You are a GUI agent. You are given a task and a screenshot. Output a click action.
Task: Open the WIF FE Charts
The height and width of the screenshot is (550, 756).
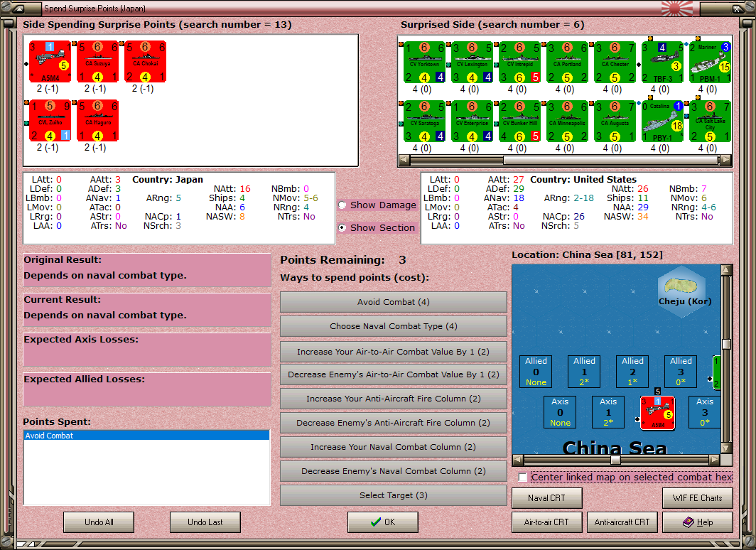coord(698,498)
